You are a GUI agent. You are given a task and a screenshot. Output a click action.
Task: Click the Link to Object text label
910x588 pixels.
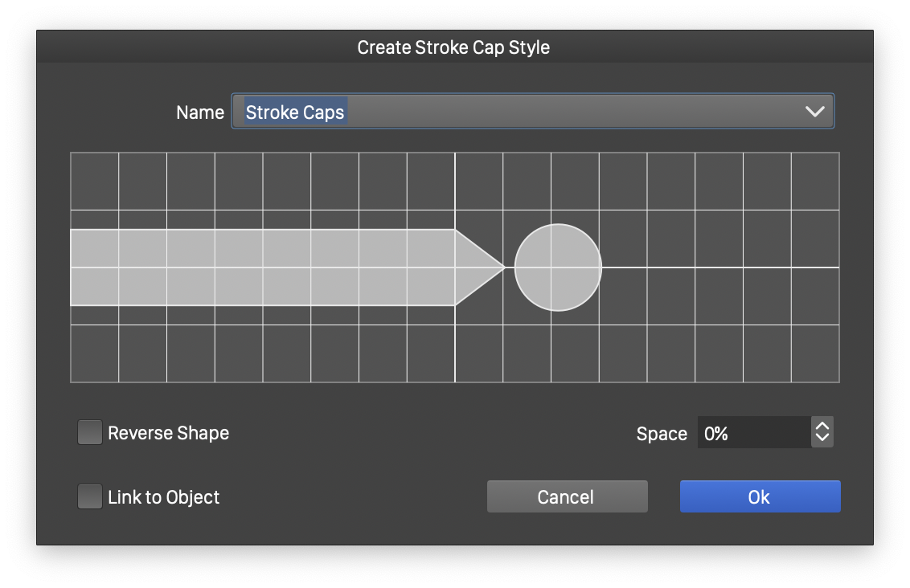(163, 497)
